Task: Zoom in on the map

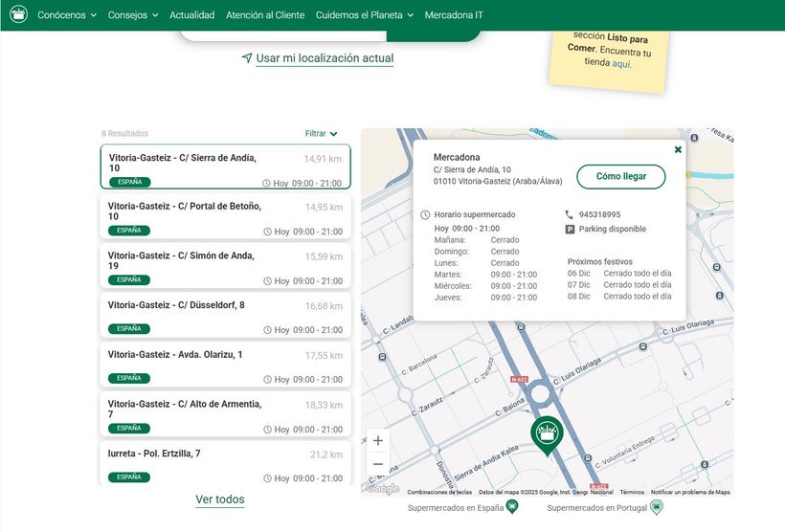Action: [378, 440]
